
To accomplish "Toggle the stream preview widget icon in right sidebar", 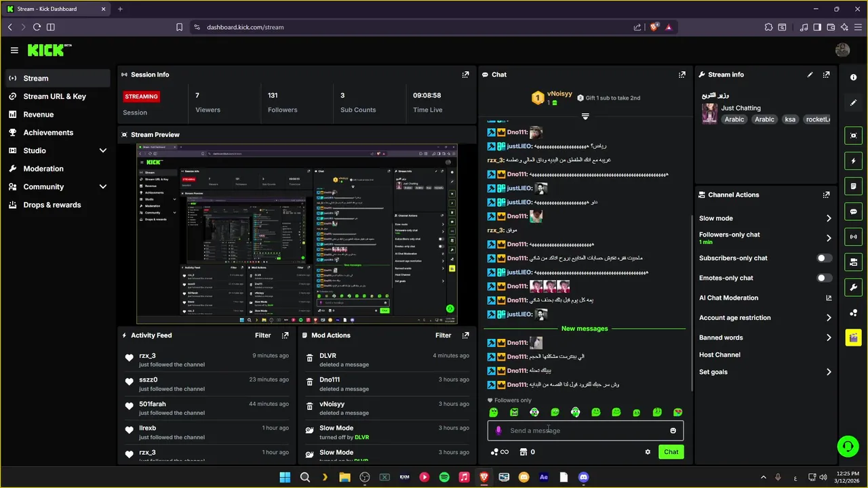I will [x=853, y=136].
